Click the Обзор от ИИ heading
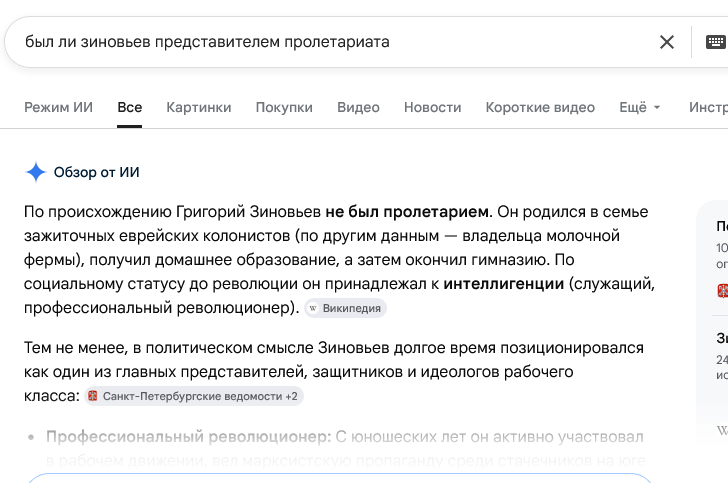This screenshot has height=483, width=728. click(97, 172)
